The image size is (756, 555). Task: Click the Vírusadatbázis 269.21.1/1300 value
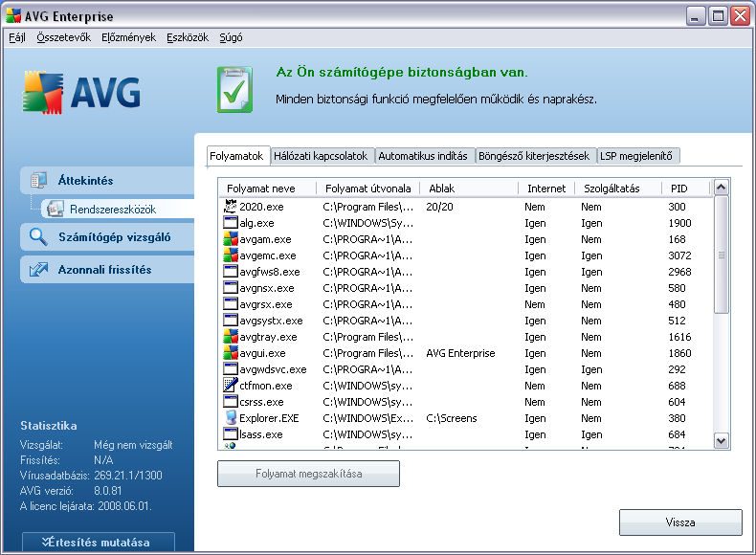(128, 475)
